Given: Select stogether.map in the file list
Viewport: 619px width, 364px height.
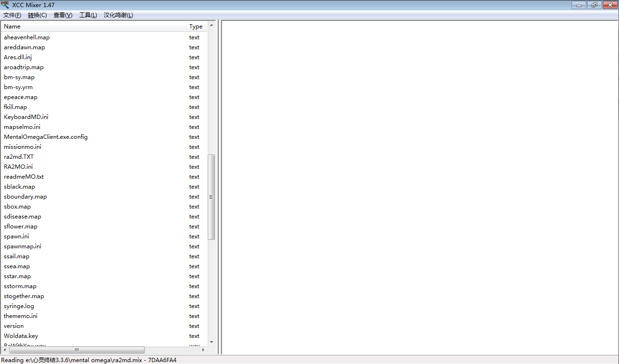Looking at the screenshot, I should pyautogui.click(x=24, y=296).
